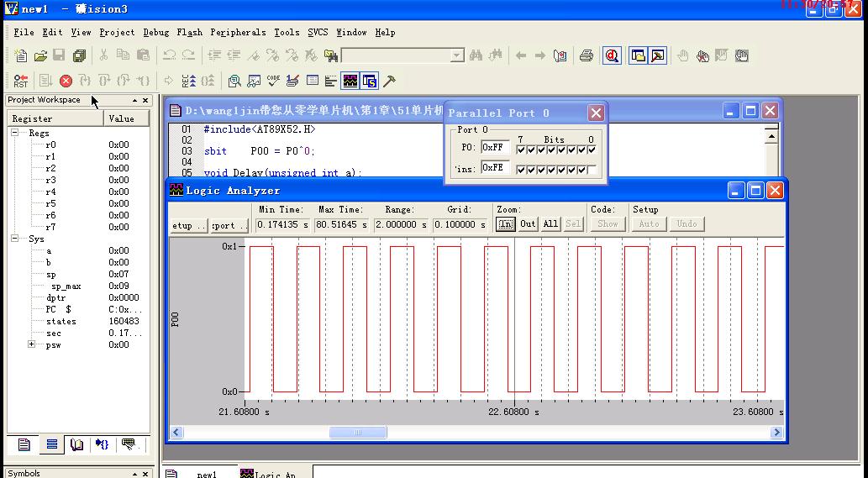
Task: Click the Setup button in Logic Analyzer
Action: click(x=188, y=225)
